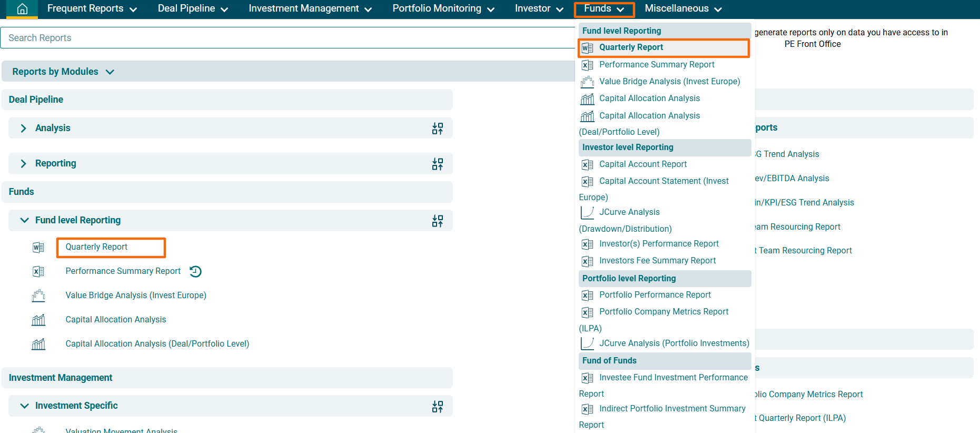Image resolution: width=980 pixels, height=433 pixels.
Task: Open Portfolio Performance Report from menu
Action: [655, 295]
